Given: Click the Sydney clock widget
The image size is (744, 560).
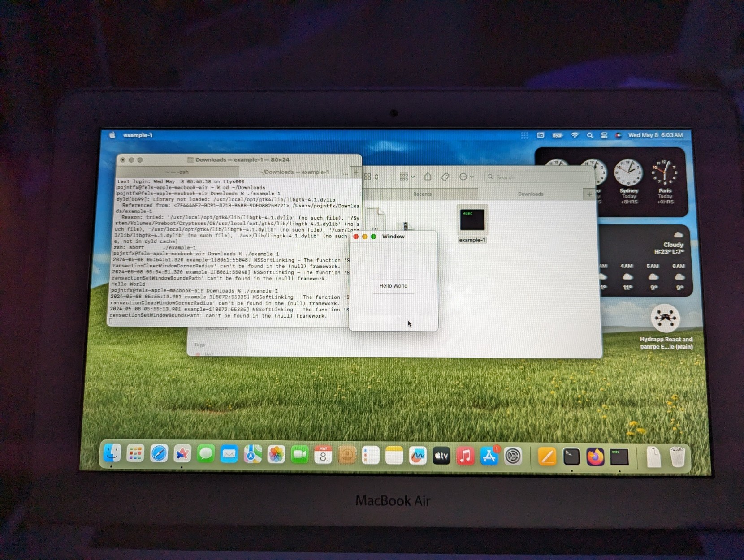Looking at the screenshot, I should point(628,181).
